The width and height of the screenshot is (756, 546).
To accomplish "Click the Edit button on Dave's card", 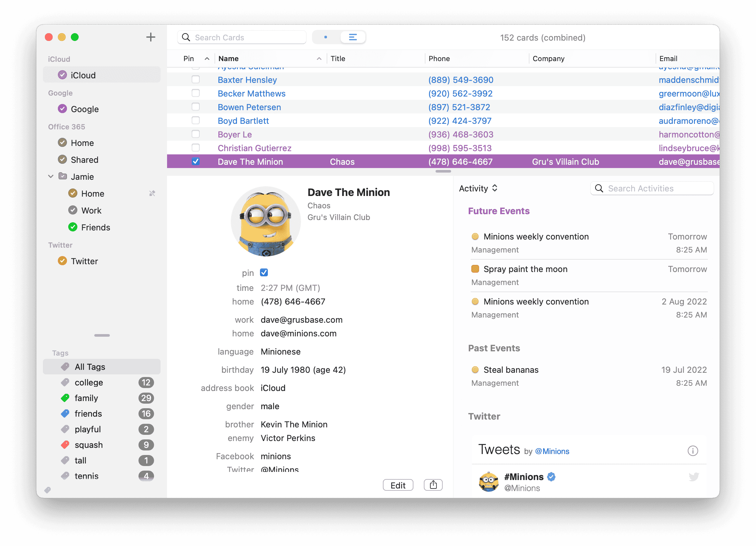I will pyautogui.click(x=398, y=485).
